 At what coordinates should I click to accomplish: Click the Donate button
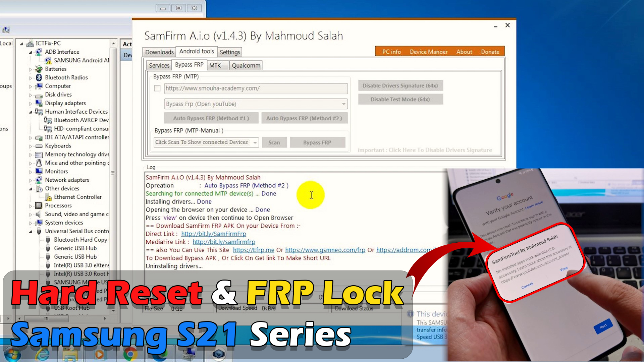click(490, 51)
